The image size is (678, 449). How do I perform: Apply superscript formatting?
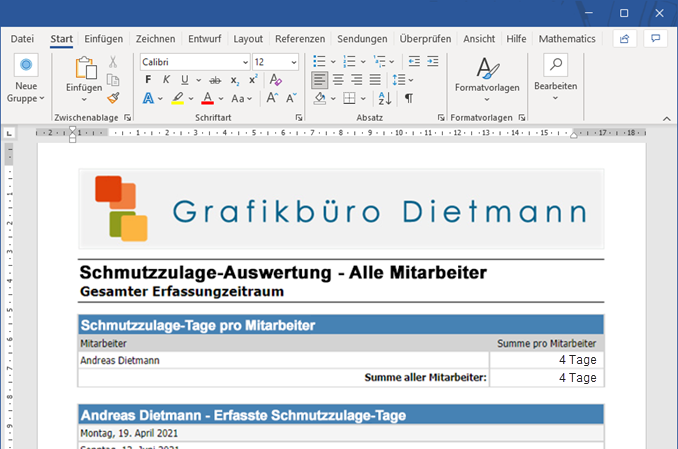tap(253, 80)
